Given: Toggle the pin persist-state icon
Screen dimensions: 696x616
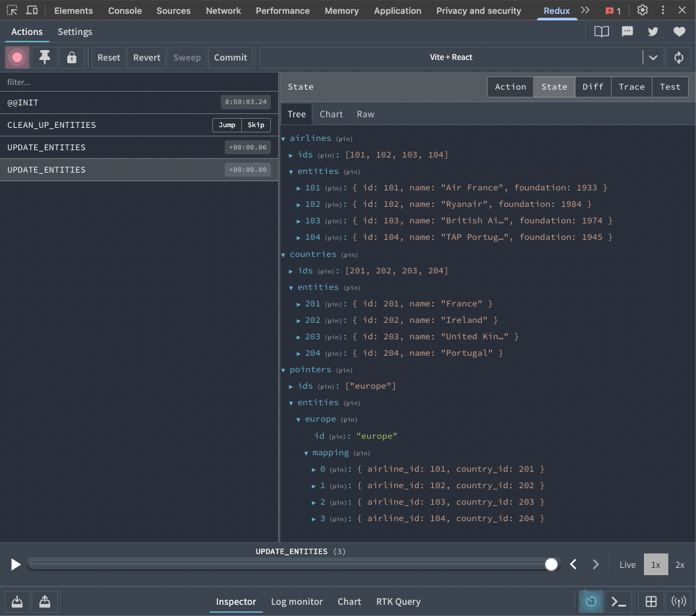Looking at the screenshot, I should [44, 57].
